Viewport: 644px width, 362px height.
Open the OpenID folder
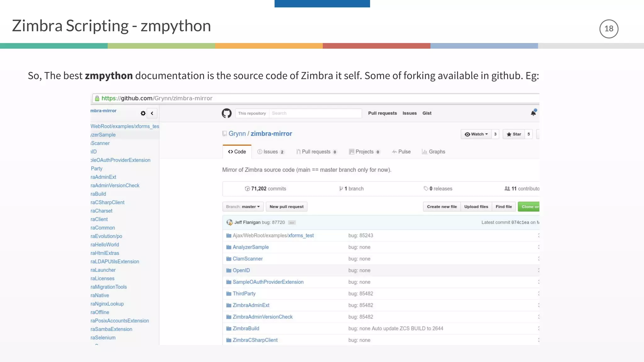coord(241,271)
